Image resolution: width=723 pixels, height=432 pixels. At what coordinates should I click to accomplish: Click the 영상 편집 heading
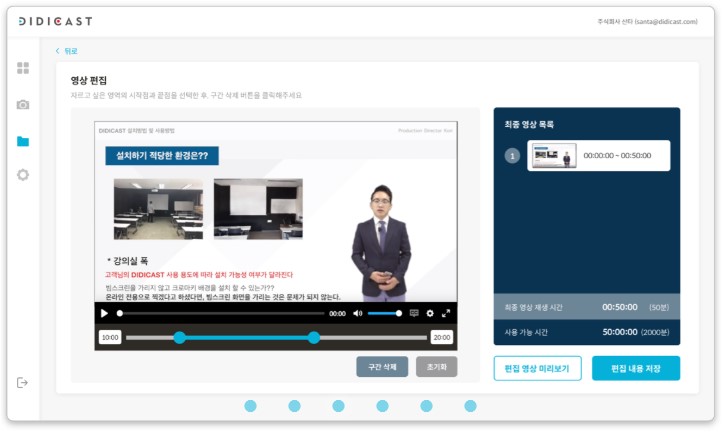[x=89, y=81]
